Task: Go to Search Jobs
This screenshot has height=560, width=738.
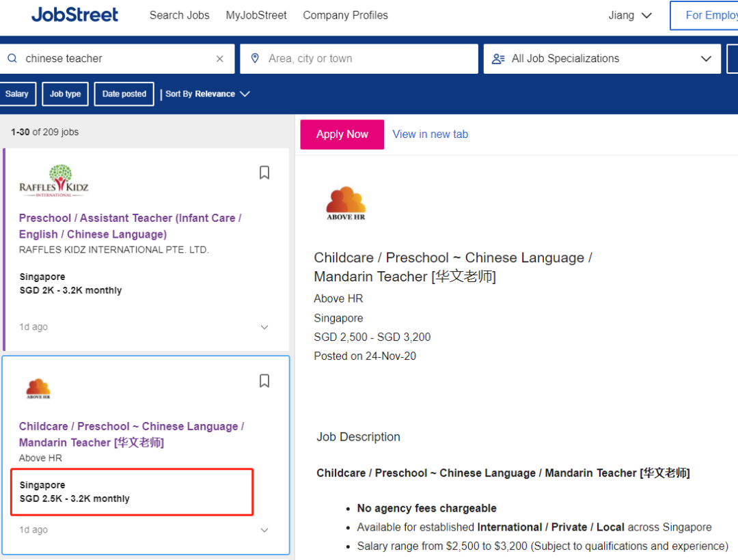Action: point(179,16)
